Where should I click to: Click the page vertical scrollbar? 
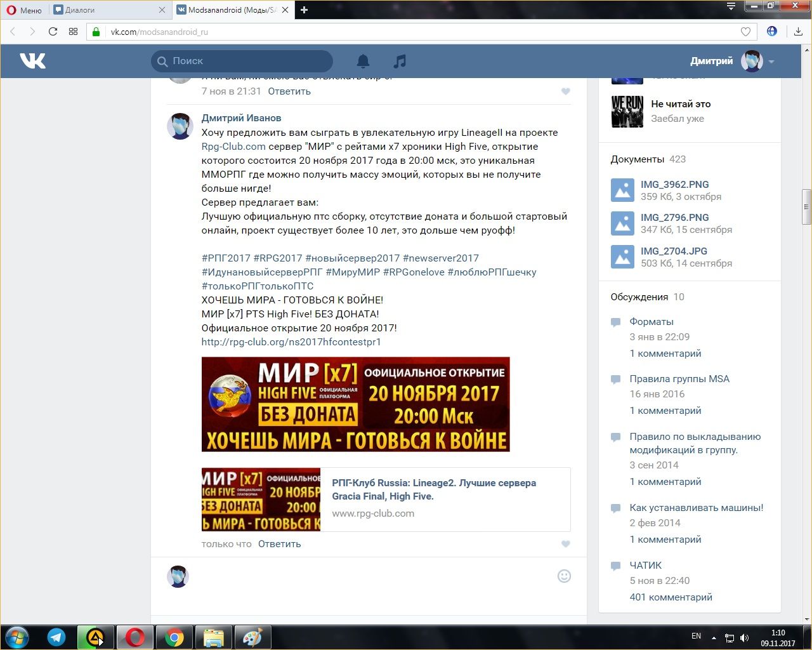pos(806,206)
